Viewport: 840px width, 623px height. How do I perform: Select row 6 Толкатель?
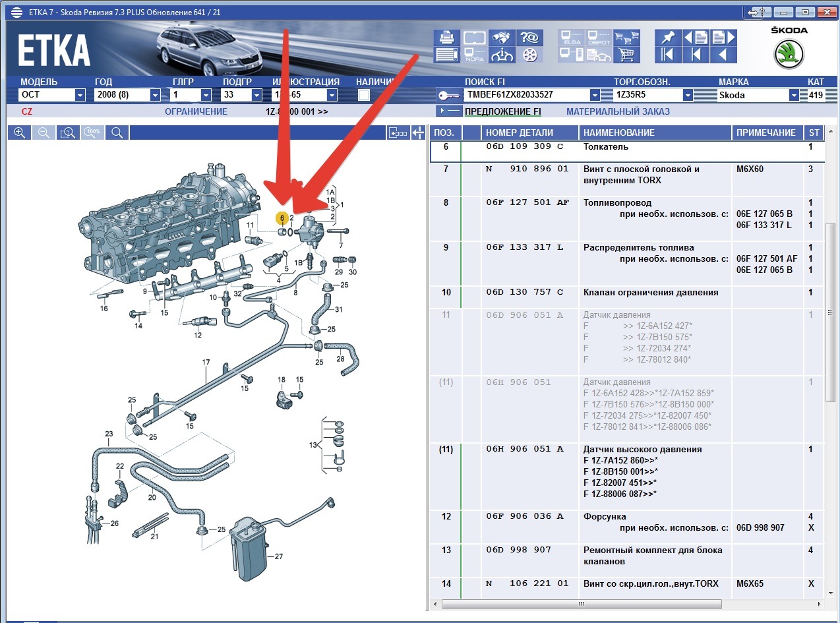tap(627, 152)
